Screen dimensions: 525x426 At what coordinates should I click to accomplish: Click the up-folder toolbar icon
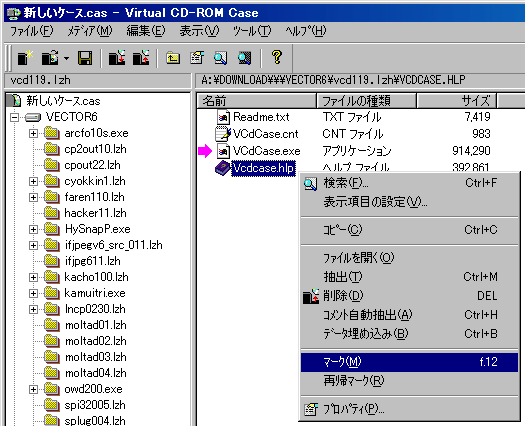[x=173, y=58]
